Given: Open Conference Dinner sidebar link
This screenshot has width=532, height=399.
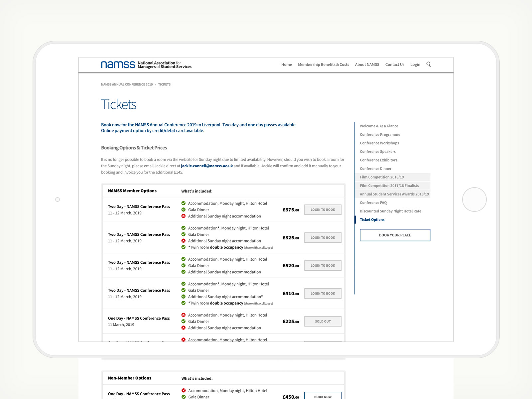Looking at the screenshot, I should [x=375, y=169].
